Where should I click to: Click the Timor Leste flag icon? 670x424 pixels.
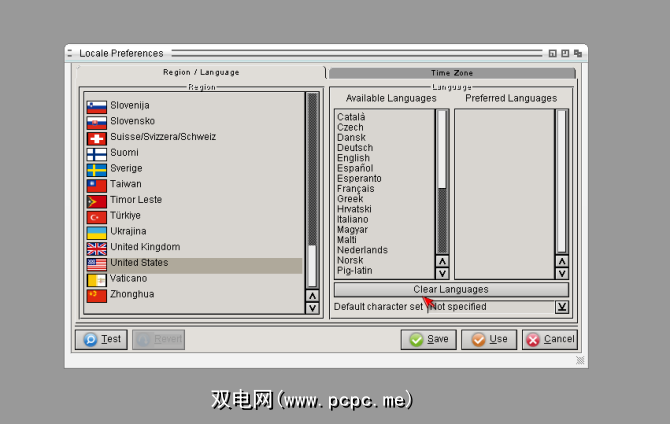[x=97, y=201]
